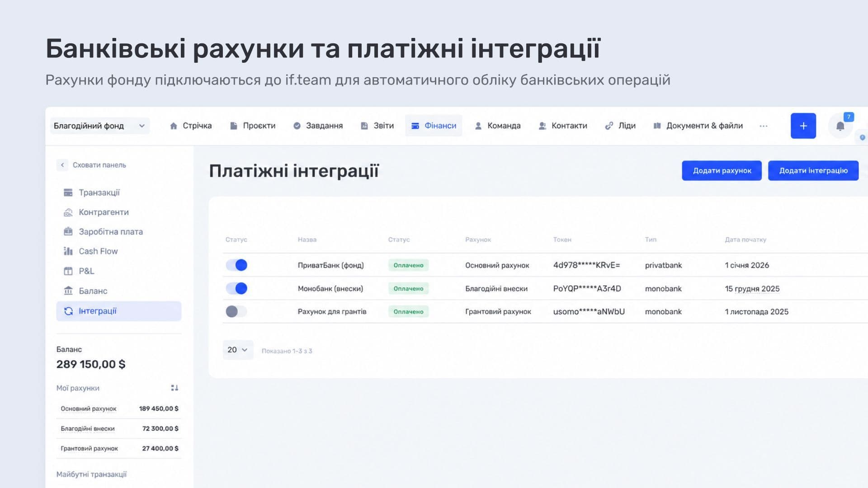Sort accounts using Мої рахунки sort icon
The height and width of the screenshot is (488, 868).
(175, 388)
